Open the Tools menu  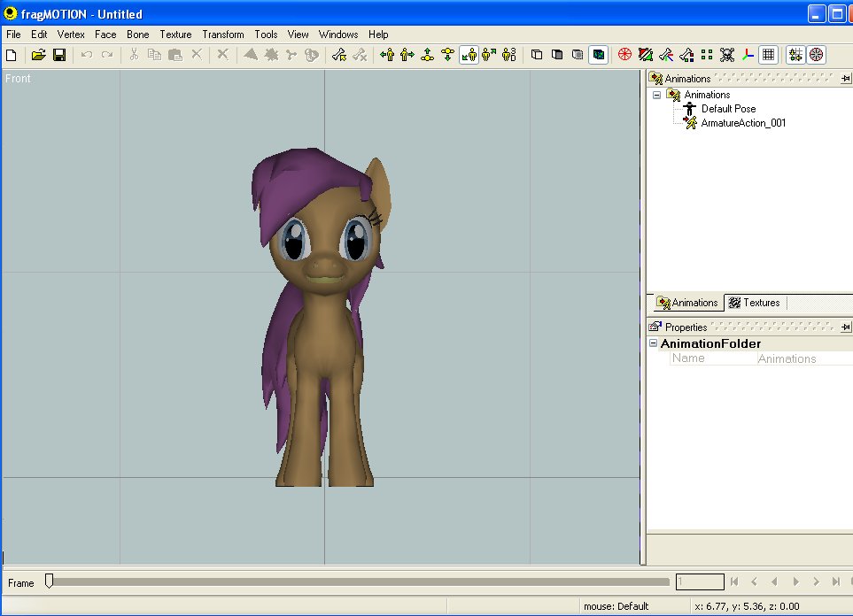[266, 35]
